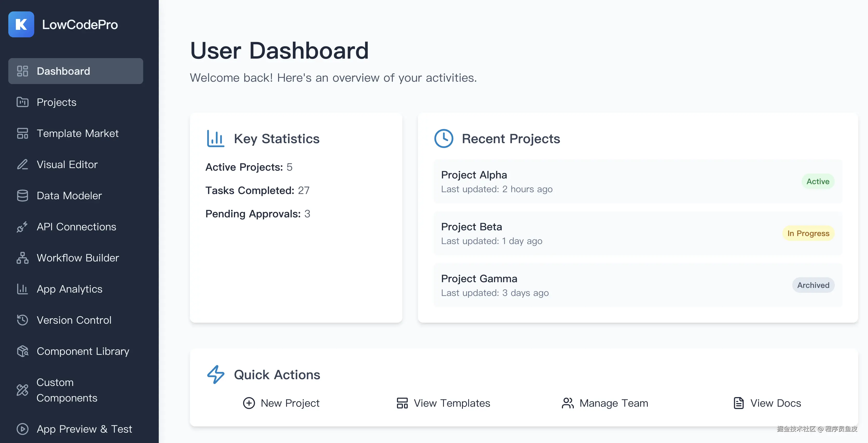
Task: Click the Version Control history icon
Action: pos(23,320)
